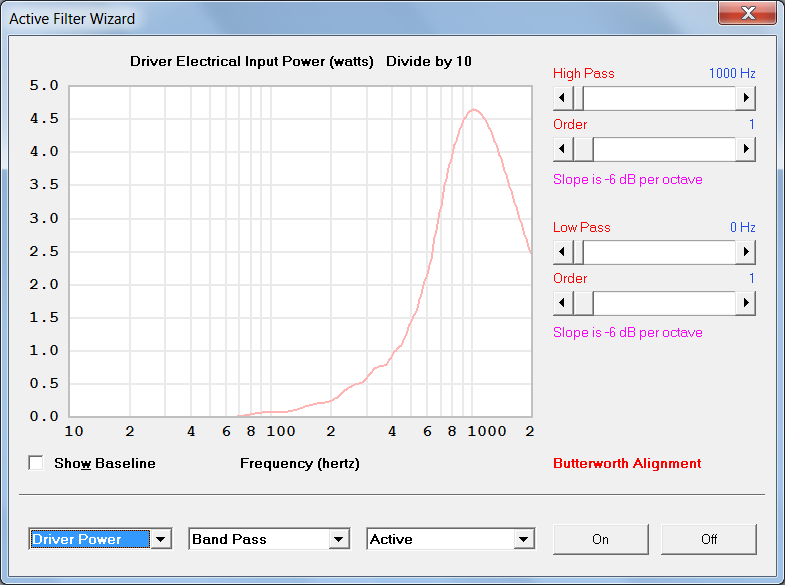785x585 pixels.
Task: Increase Low Pass Order with right arrow
Action: tap(745, 303)
